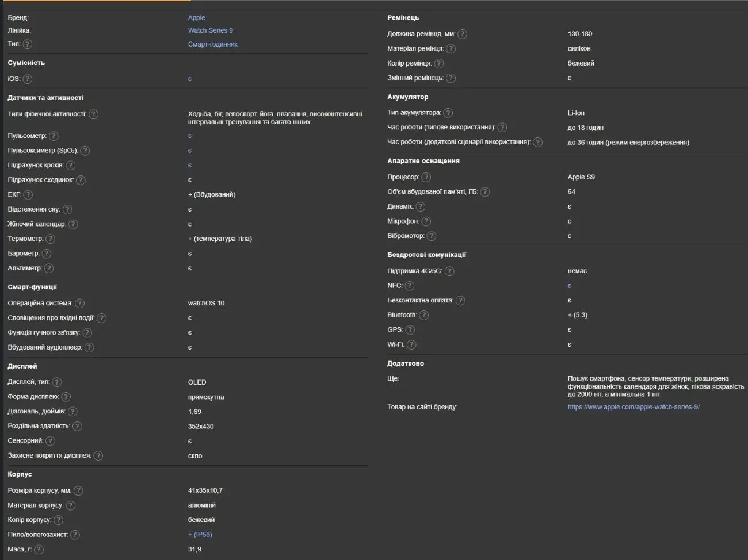Follow the Watch Series 9 link
Viewport: 748px width, 560px height.
pos(211,30)
